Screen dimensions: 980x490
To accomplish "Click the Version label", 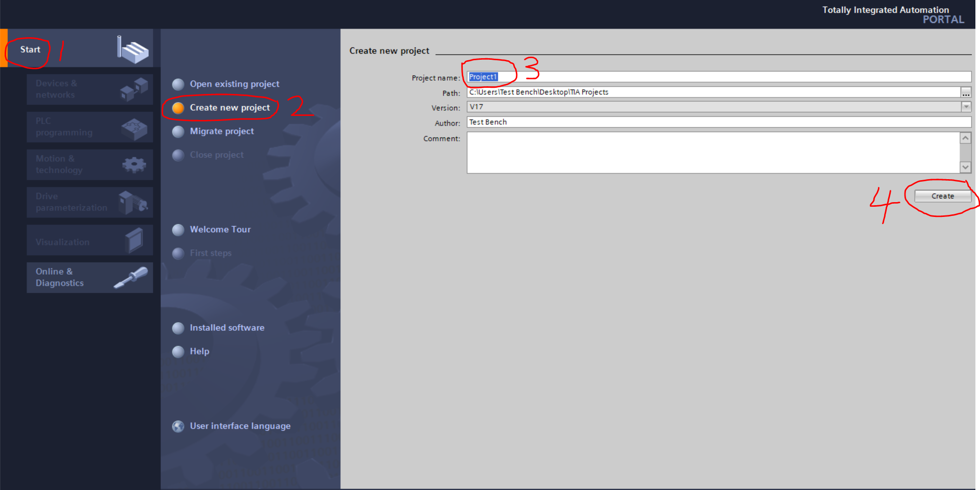I will pyautogui.click(x=446, y=108).
